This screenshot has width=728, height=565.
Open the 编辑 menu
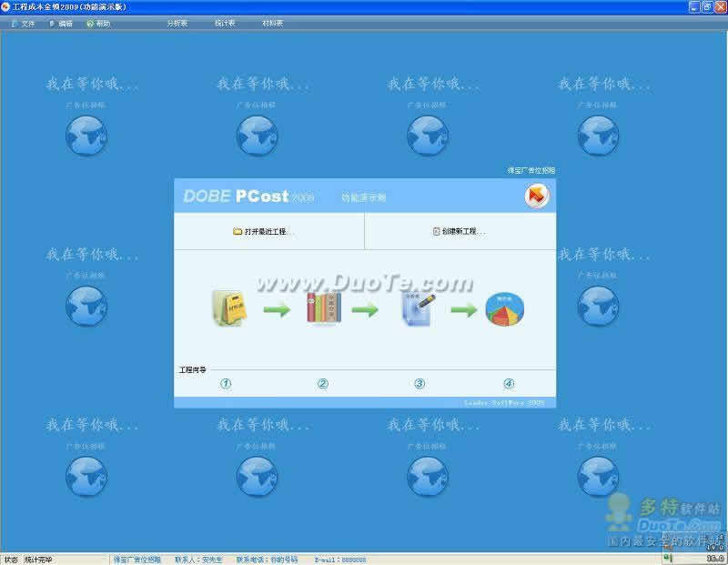coord(61,24)
